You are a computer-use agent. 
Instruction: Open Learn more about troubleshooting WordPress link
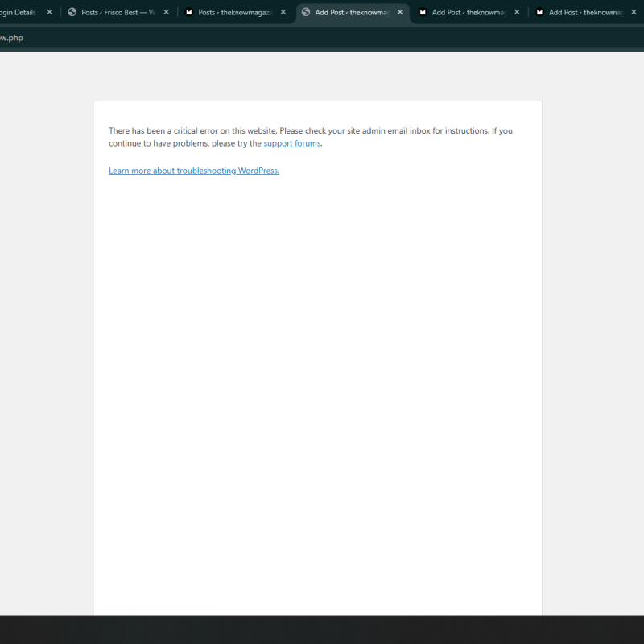(x=194, y=171)
